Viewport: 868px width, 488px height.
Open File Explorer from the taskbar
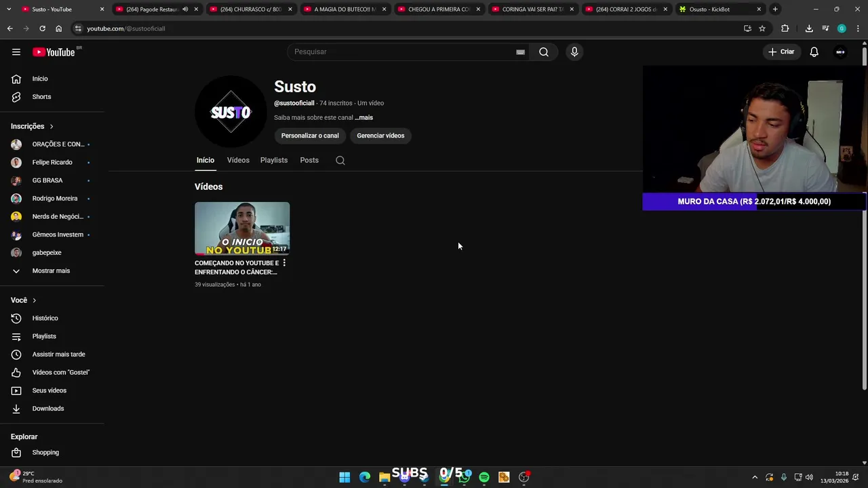[384, 477]
